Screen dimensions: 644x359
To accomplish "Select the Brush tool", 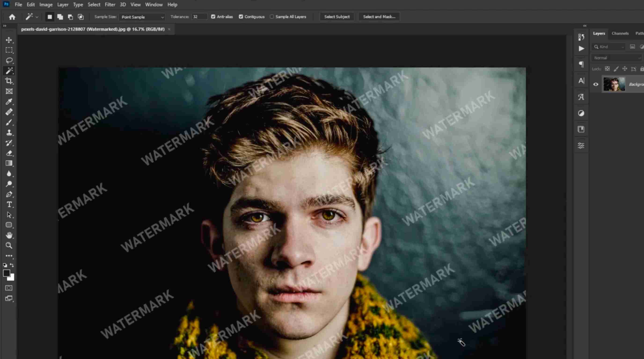I will [x=9, y=122].
